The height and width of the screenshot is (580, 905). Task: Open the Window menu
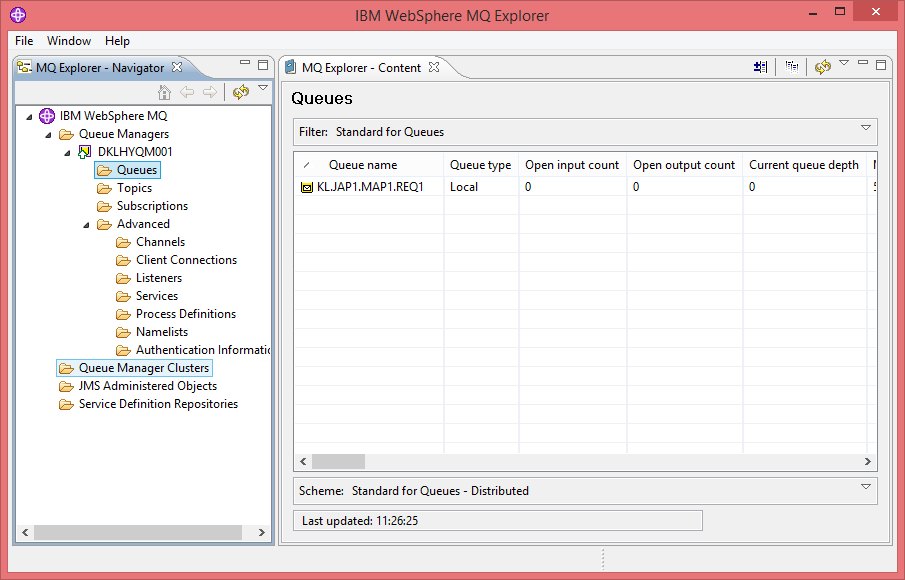[x=69, y=41]
